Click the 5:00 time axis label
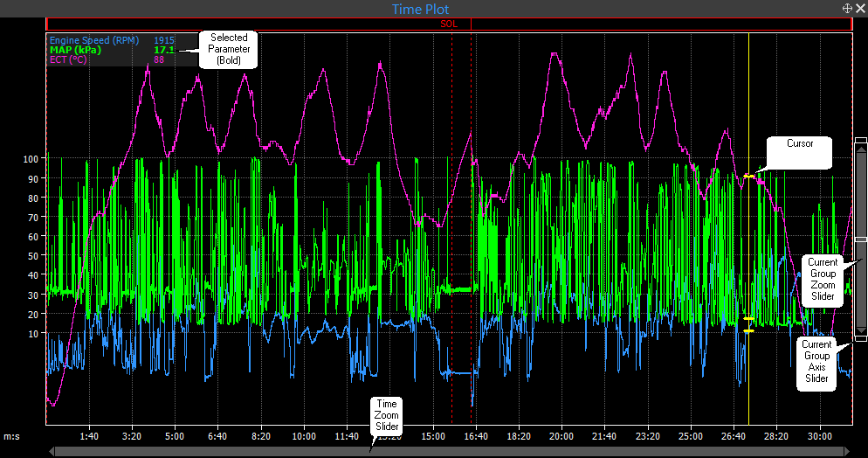 [175, 436]
